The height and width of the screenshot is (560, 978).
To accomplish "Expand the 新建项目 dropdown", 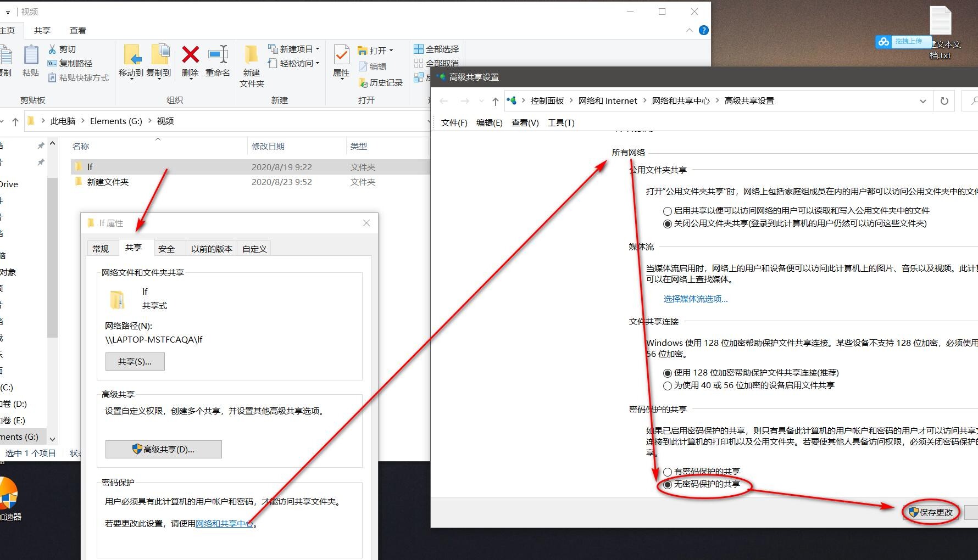I will pos(318,49).
